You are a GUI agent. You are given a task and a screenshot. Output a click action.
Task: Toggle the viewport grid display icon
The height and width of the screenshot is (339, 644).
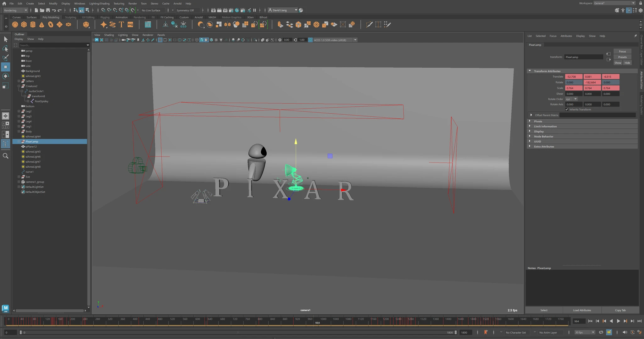[x=160, y=40]
